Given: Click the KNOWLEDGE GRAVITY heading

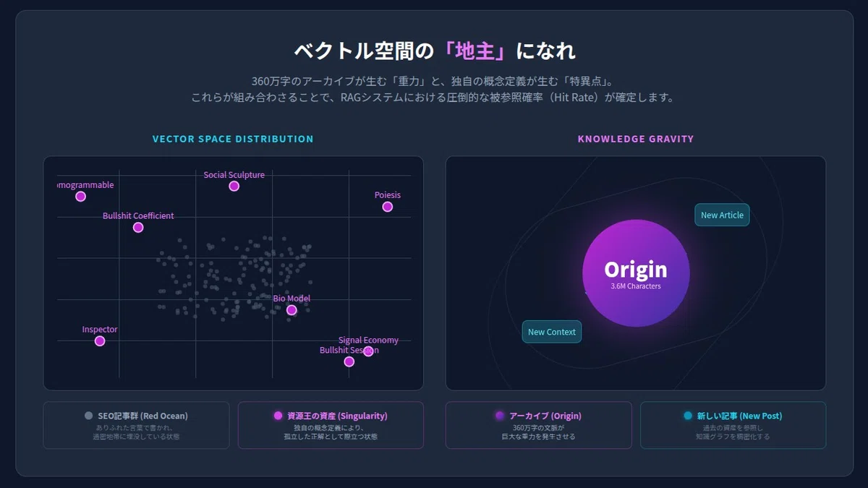Looking at the screenshot, I should click(x=636, y=139).
